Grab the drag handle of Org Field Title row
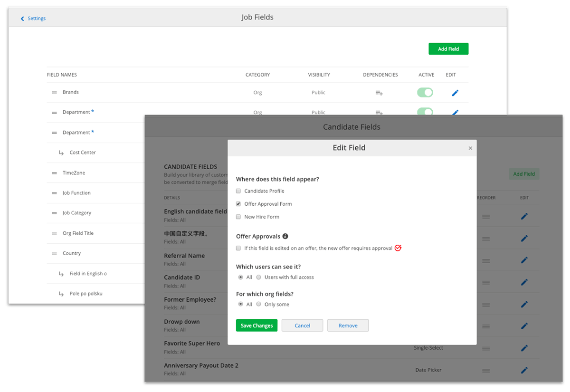The height and width of the screenshot is (392, 570). 55,233
